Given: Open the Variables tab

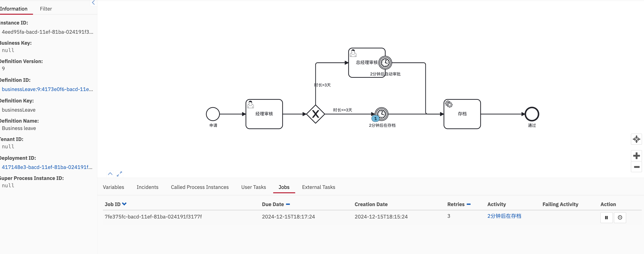Looking at the screenshot, I should tap(113, 187).
